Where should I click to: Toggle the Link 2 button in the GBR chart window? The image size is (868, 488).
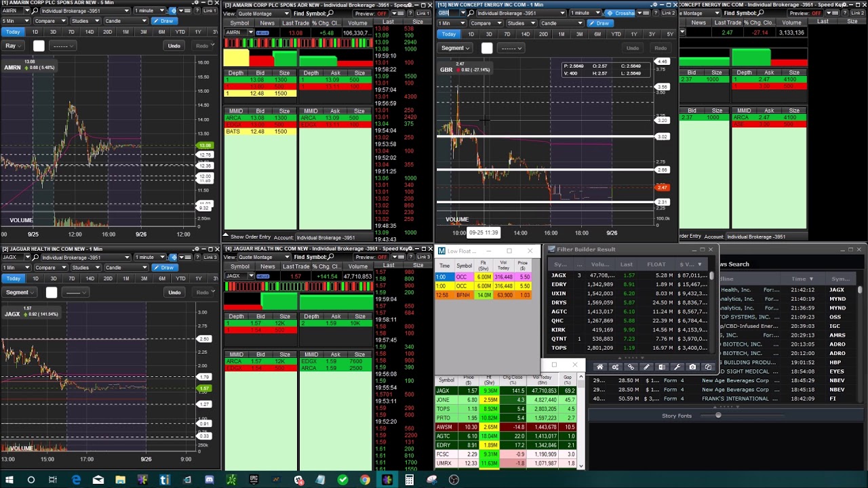point(667,13)
